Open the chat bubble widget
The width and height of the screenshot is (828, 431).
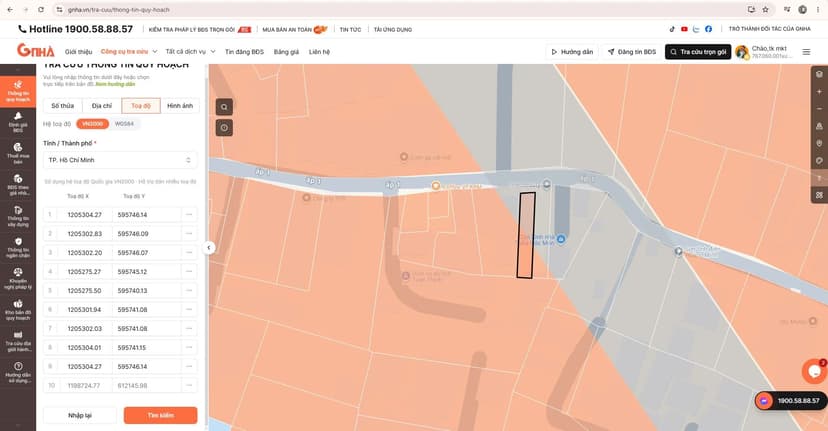tap(814, 371)
